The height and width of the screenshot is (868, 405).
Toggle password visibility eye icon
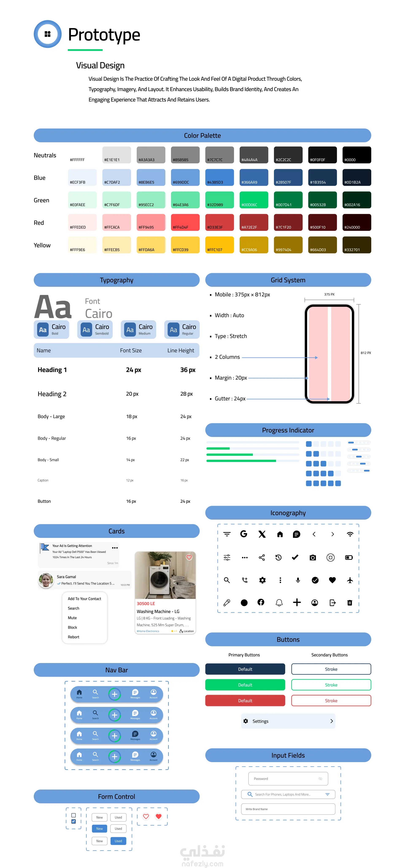(x=320, y=779)
